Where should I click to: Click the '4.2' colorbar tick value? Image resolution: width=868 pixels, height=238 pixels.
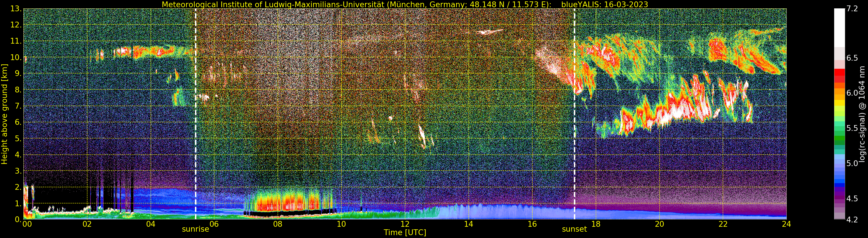click(x=852, y=220)
